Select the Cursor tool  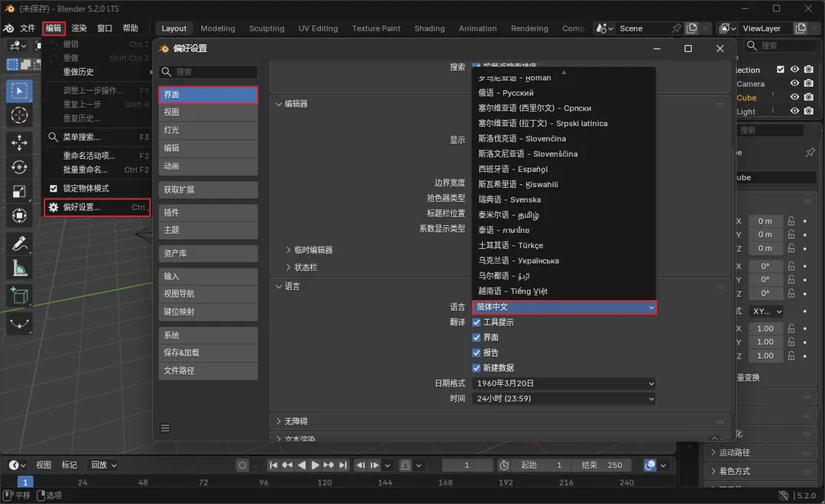point(19,115)
